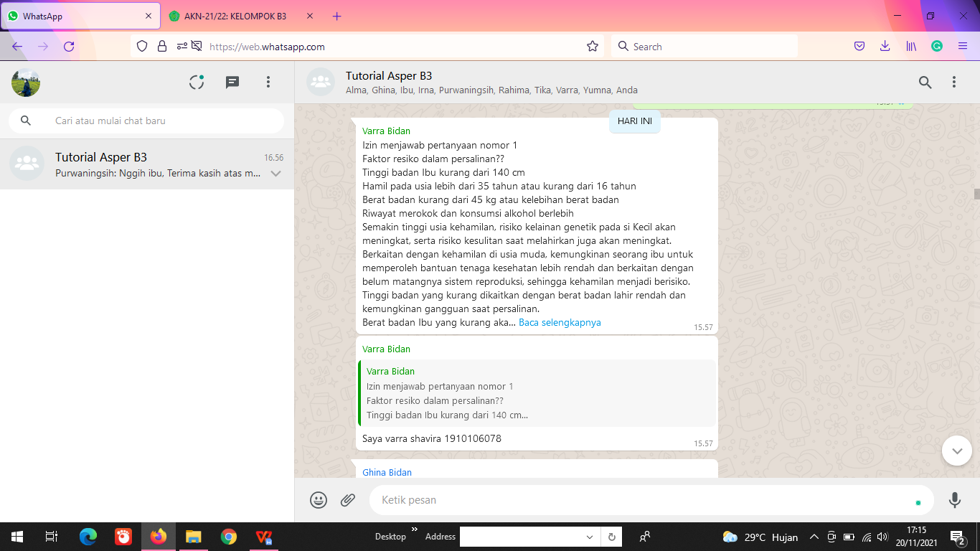Click the Firefox taskbar icon
This screenshot has width=980, height=551.
click(x=159, y=537)
